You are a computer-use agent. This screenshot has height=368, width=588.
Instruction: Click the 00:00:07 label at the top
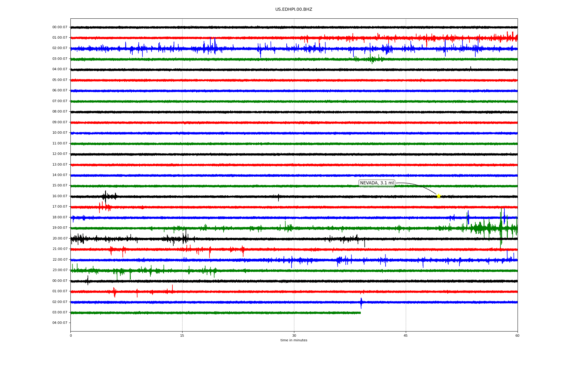(60, 27)
